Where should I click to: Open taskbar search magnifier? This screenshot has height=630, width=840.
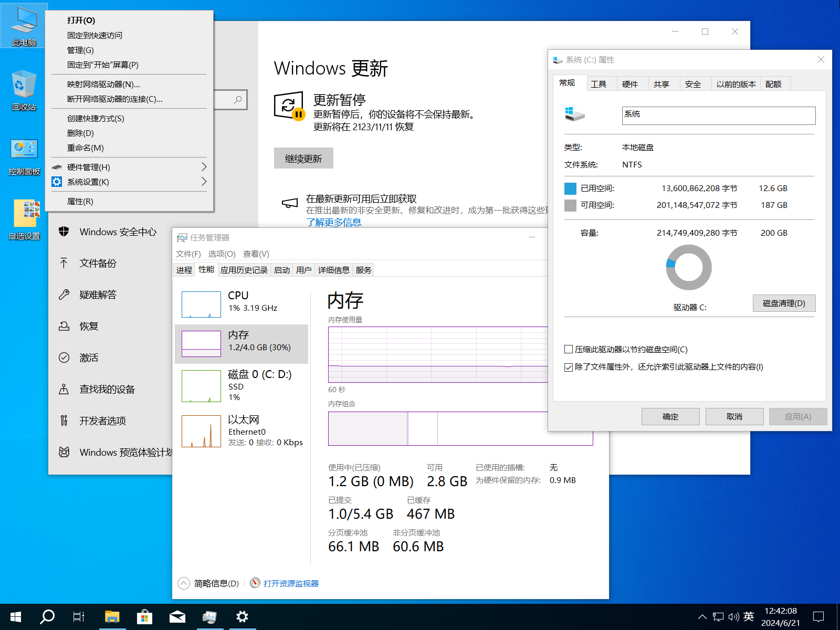pyautogui.click(x=47, y=617)
